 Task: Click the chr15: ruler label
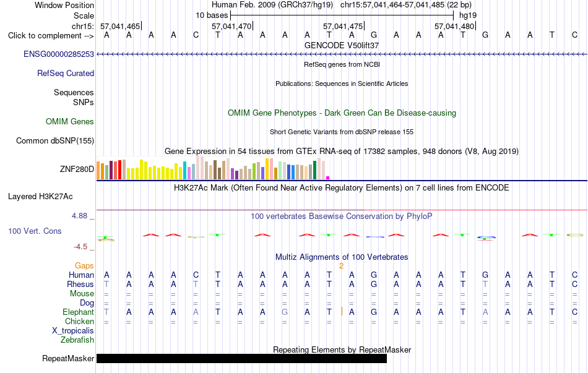(82, 27)
